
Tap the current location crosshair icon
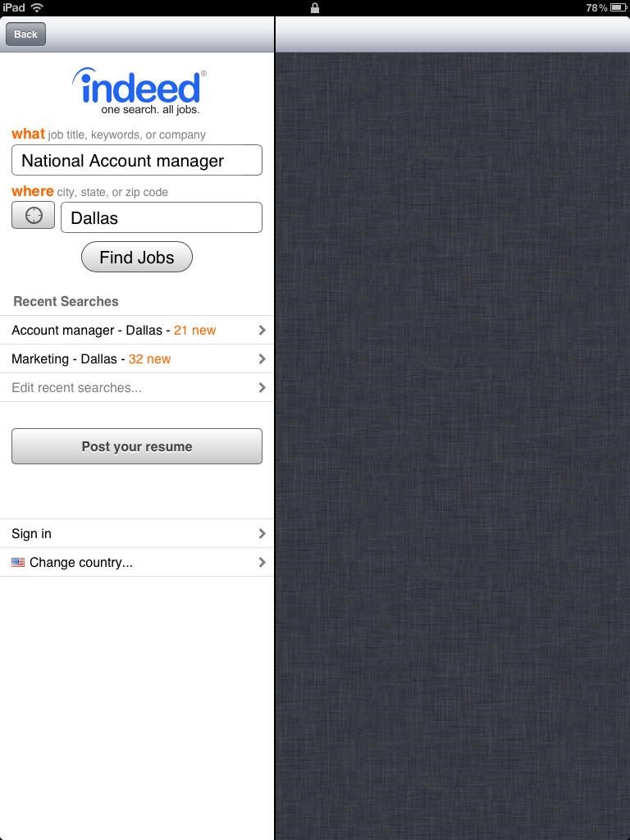tap(33, 216)
